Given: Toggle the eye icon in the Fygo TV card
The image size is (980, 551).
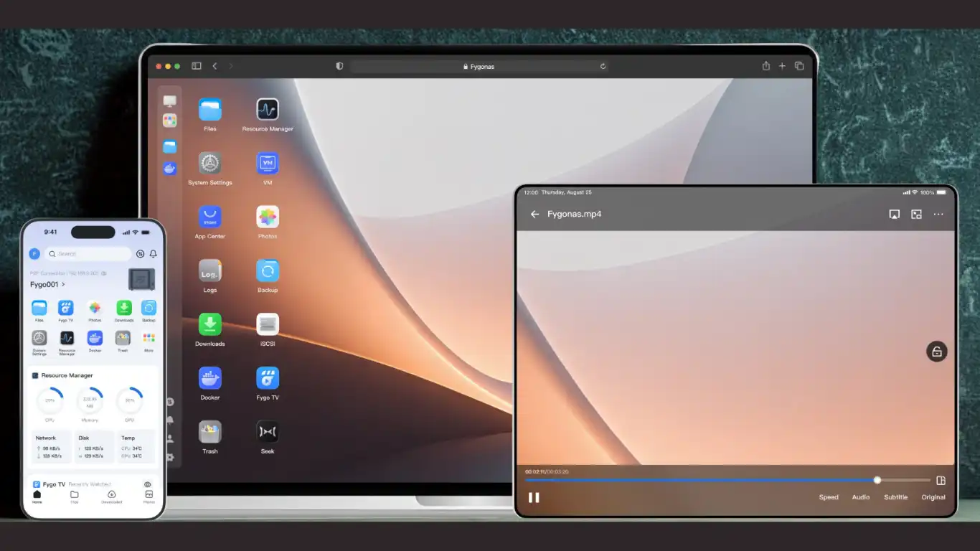Looking at the screenshot, I should tap(148, 485).
